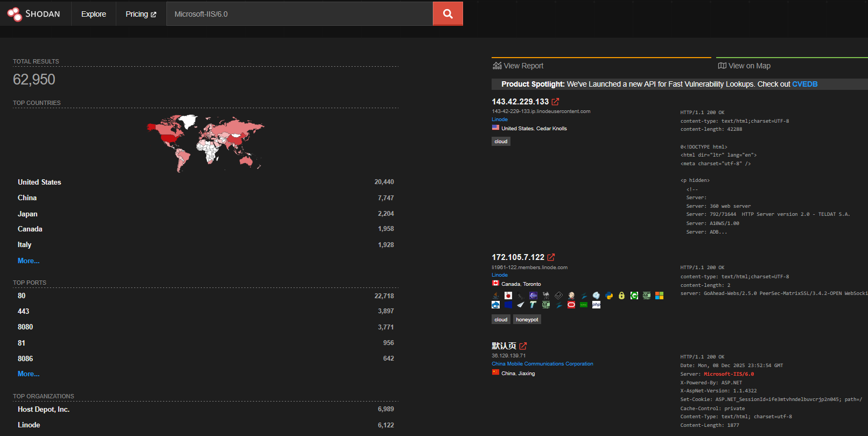Click the teal letter T technology icon

(x=533, y=305)
